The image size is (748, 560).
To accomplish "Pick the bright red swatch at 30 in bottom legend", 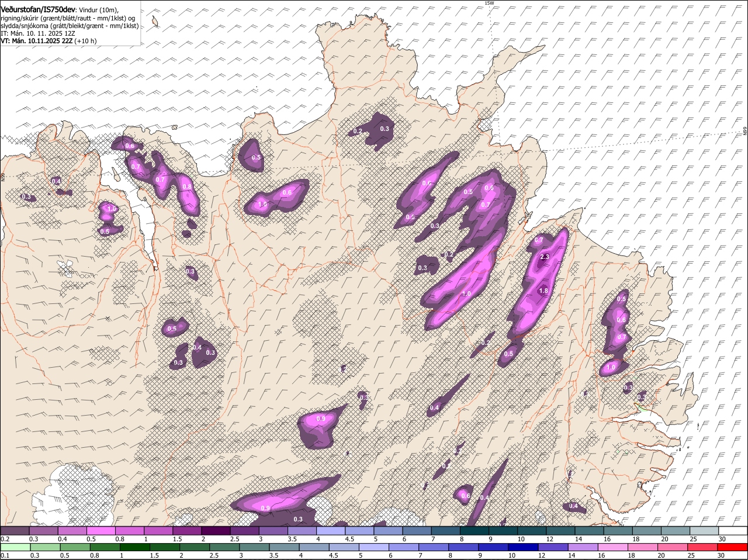I will click(733, 547).
